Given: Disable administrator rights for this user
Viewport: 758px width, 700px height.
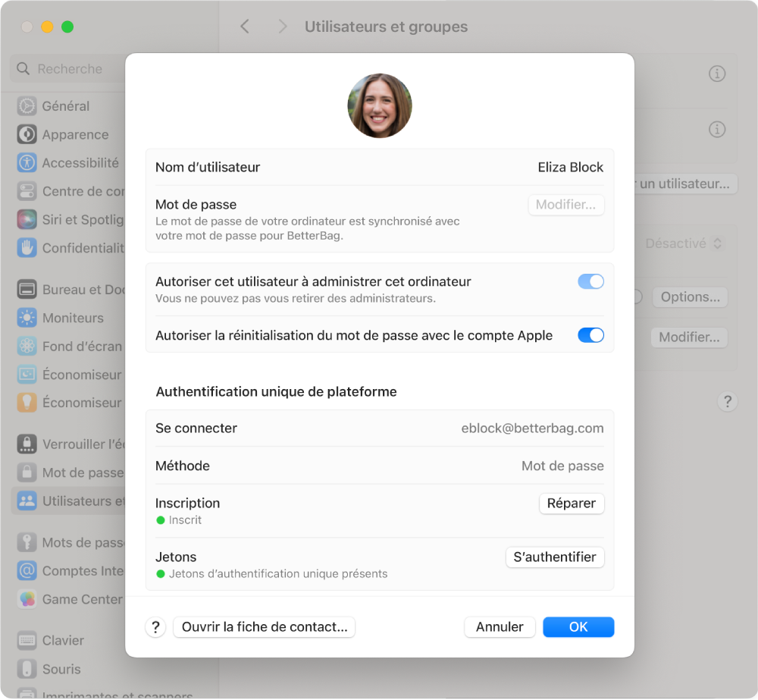Looking at the screenshot, I should point(590,281).
